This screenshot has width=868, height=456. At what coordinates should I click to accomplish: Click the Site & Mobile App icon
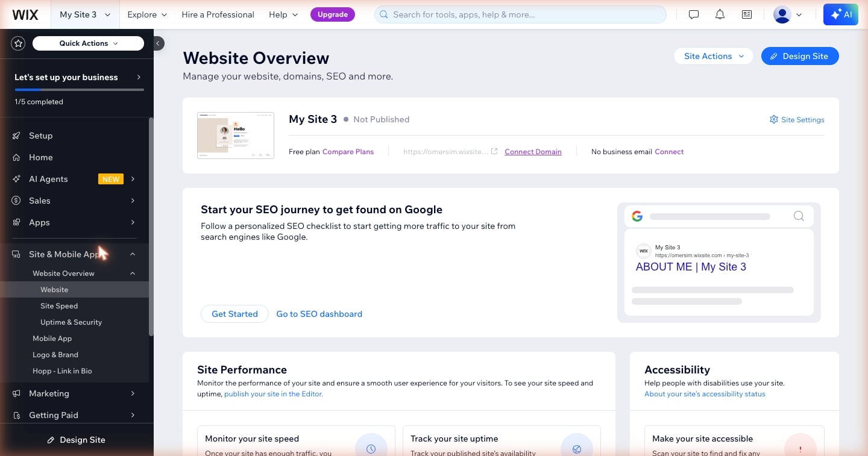[17, 254]
